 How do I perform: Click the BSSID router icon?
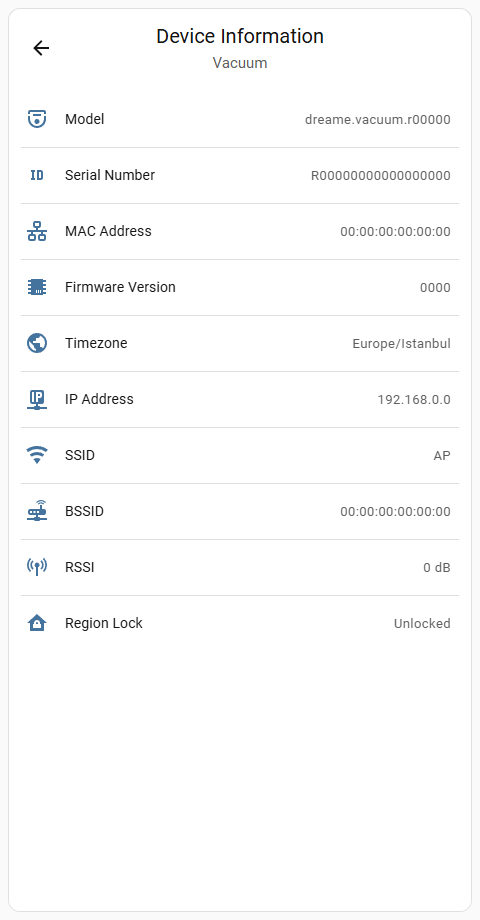pyautogui.click(x=37, y=511)
